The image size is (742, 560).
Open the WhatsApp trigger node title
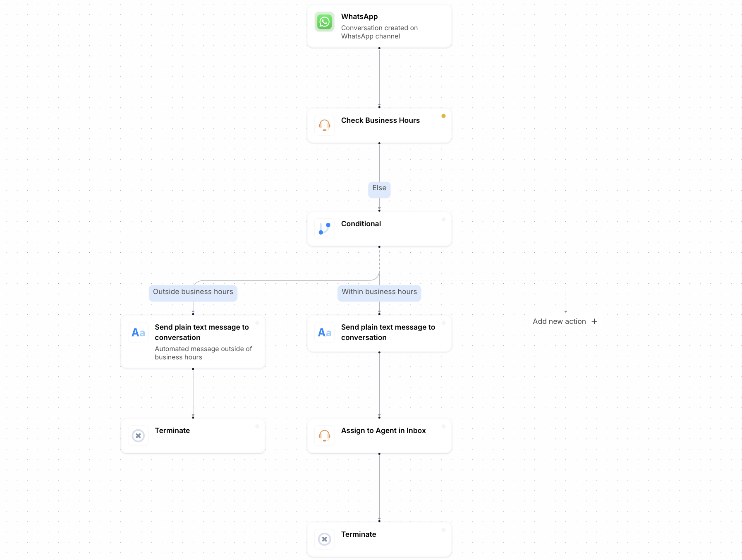click(359, 17)
